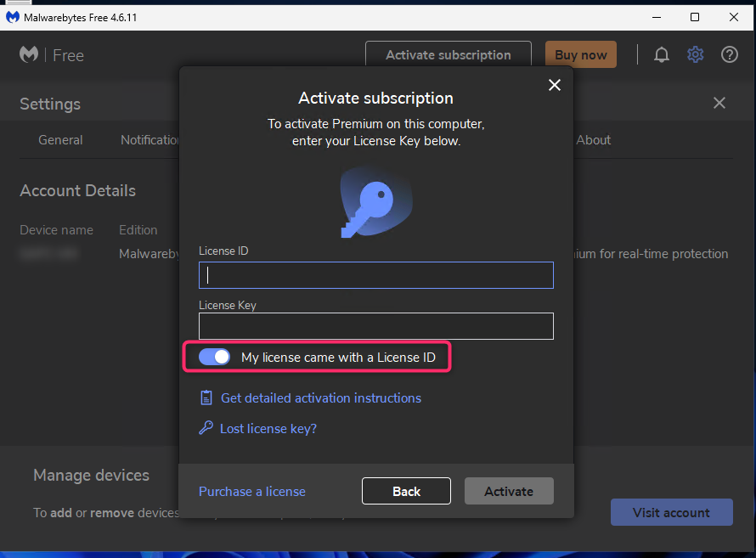Click the Activate subscription header button
This screenshot has width=756, height=558.
(449, 55)
